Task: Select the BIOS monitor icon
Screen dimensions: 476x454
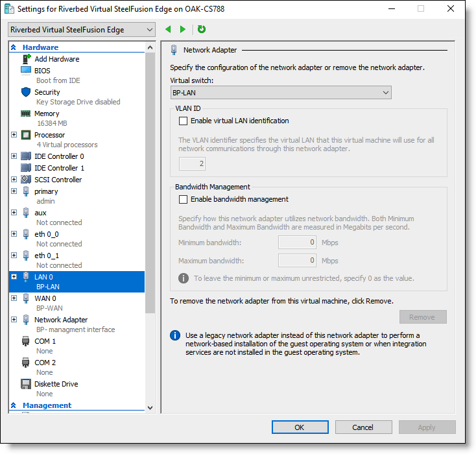Action: pos(26,70)
